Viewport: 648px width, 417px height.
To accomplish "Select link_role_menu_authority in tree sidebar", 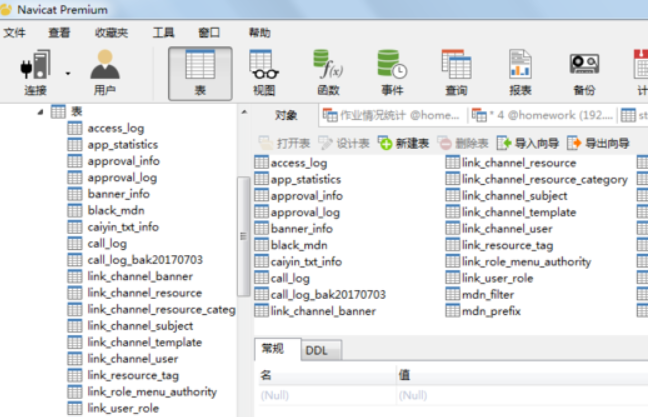I will pyautogui.click(x=152, y=392).
